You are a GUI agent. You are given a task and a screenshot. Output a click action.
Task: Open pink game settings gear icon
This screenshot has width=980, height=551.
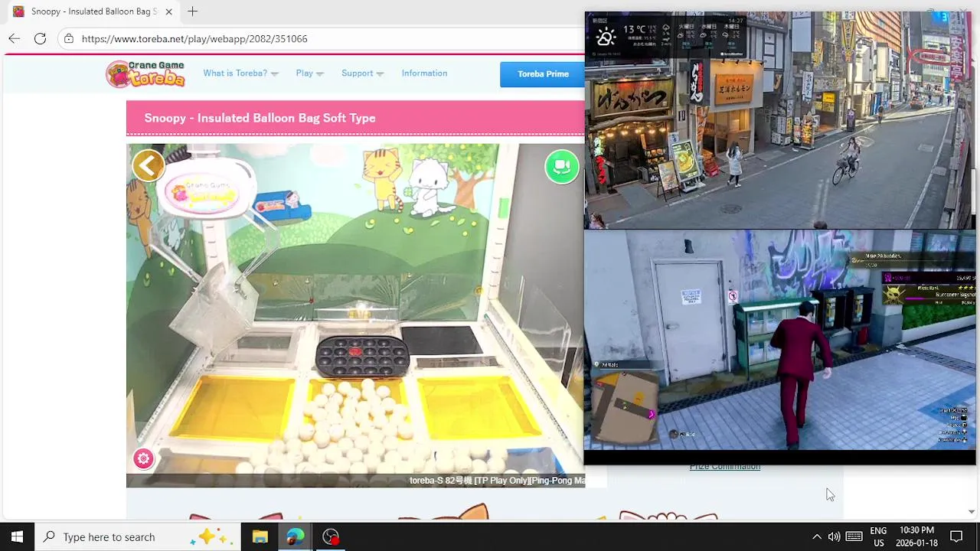[143, 458]
